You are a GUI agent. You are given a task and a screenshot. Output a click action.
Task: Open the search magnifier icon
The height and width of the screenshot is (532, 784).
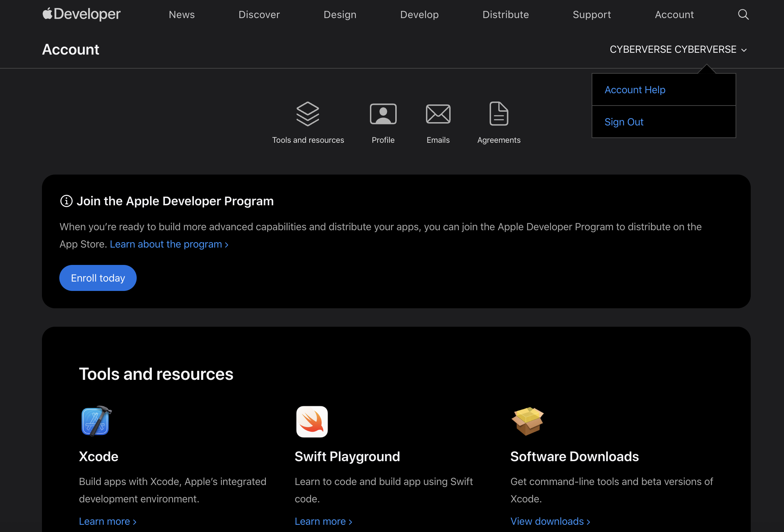coord(743,14)
